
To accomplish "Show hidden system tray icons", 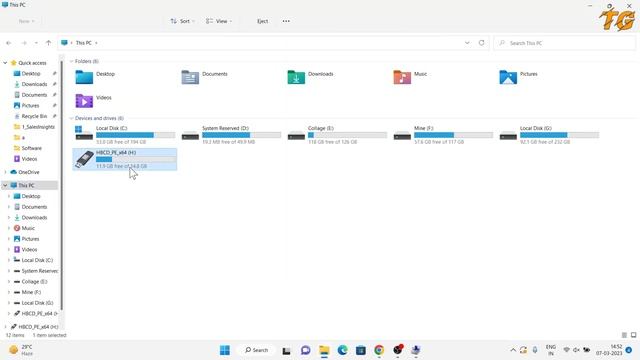I will [513, 350].
